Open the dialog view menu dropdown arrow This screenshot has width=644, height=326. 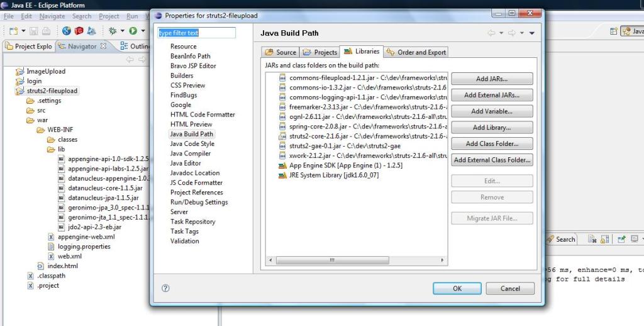click(x=531, y=33)
